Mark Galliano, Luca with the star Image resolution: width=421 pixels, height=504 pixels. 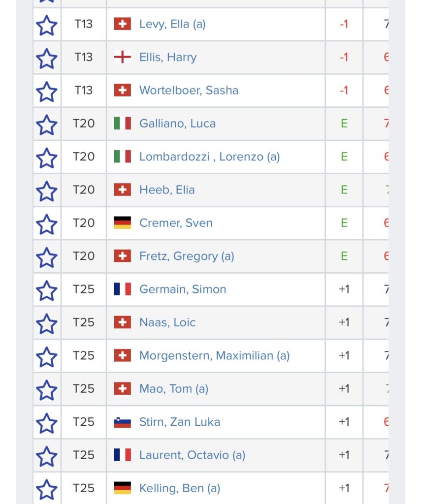click(x=47, y=125)
